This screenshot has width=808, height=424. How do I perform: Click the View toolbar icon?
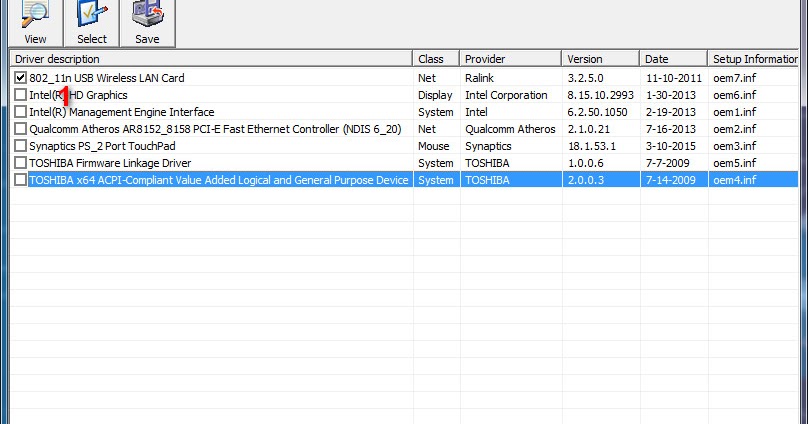[x=35, y=23]
